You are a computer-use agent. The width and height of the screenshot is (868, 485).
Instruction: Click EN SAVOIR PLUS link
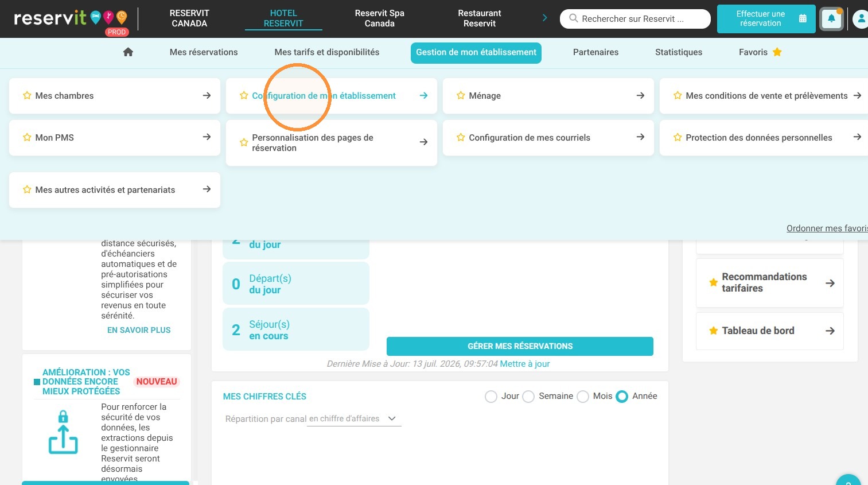[x=139, y=330]
